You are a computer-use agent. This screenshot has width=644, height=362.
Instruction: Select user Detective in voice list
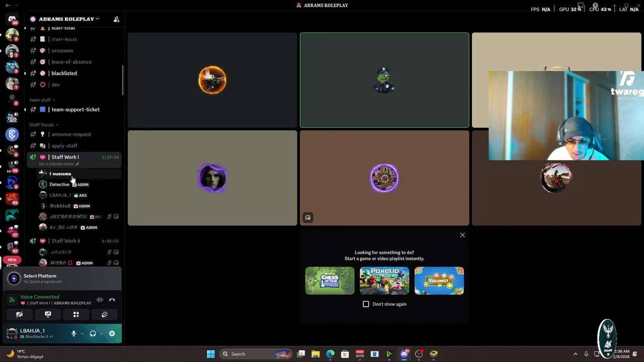[x=79, y=185]
